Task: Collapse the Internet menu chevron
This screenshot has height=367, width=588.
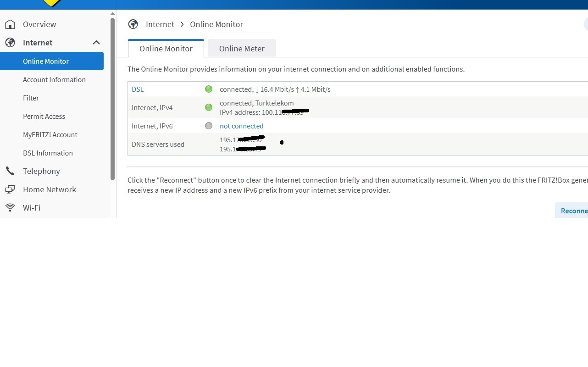Action: [96, 43]
